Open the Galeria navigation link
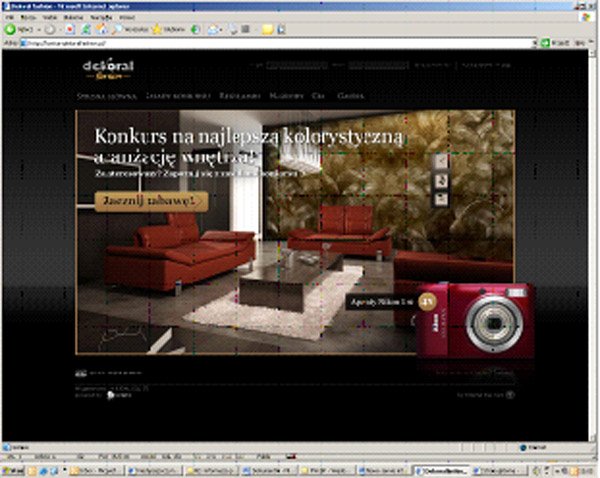The width and height of the screenshot is (600, 478). tap(351, 96)
